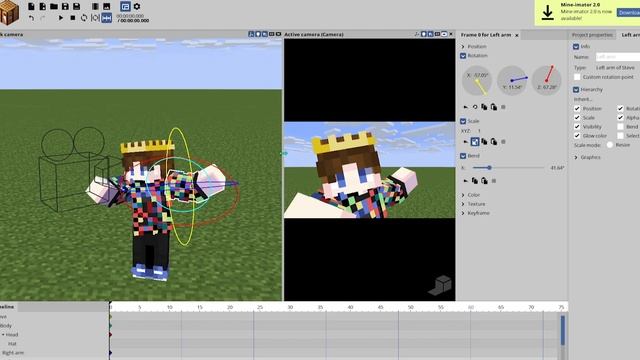This screenshot has height=360, width=640.
Task: Uncheck inherit Position checkbox
Action: (577, 109)
